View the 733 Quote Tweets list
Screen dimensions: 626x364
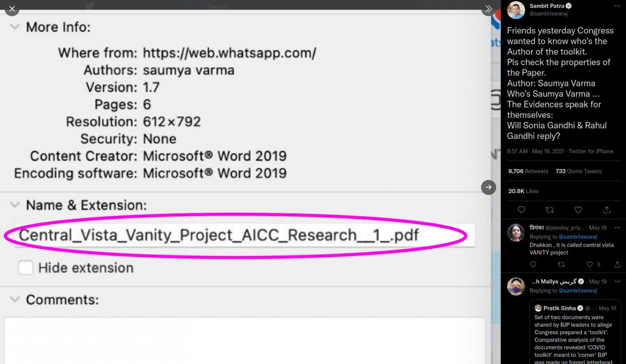[579, 171]
